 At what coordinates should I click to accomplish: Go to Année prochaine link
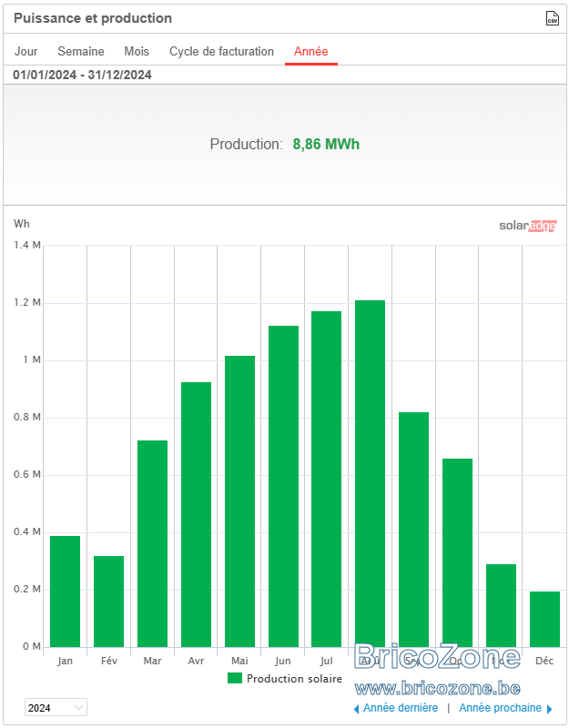(x=500, y=708)
